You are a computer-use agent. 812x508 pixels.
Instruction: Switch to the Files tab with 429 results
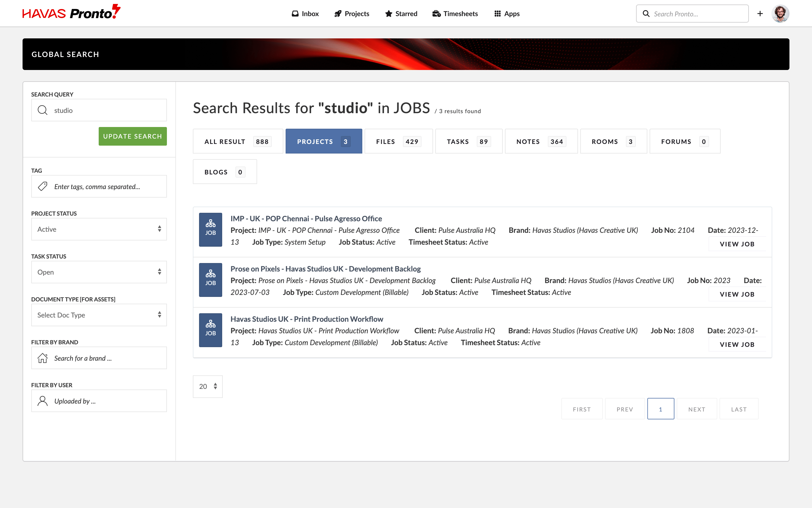pyautogui.click(x=399, y=141)
